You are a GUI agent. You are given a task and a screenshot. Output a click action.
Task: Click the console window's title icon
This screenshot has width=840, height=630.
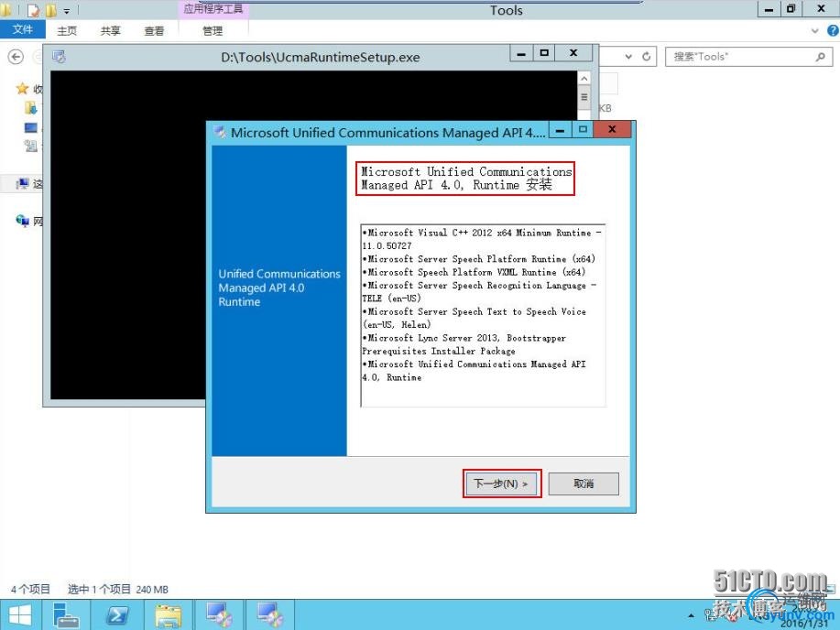59,56
